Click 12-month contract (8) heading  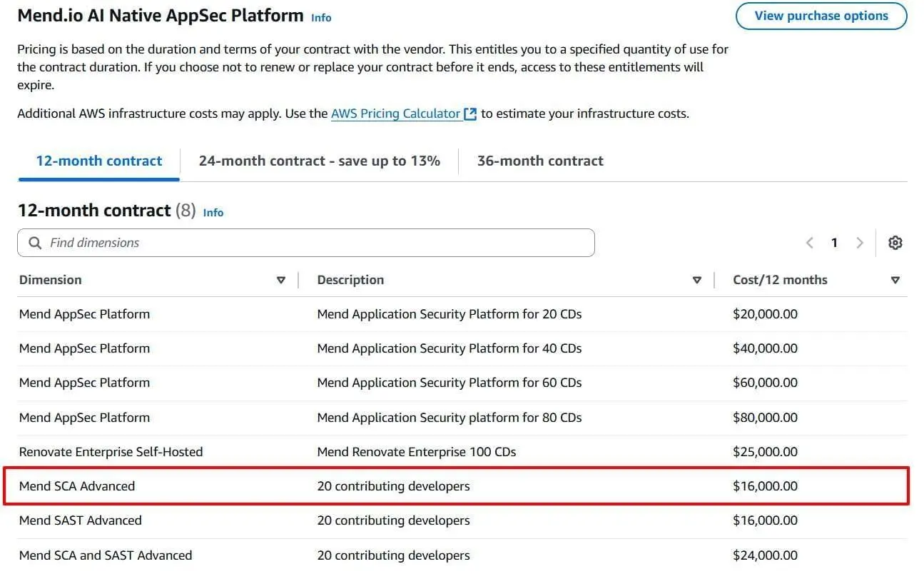coord(106,211)
